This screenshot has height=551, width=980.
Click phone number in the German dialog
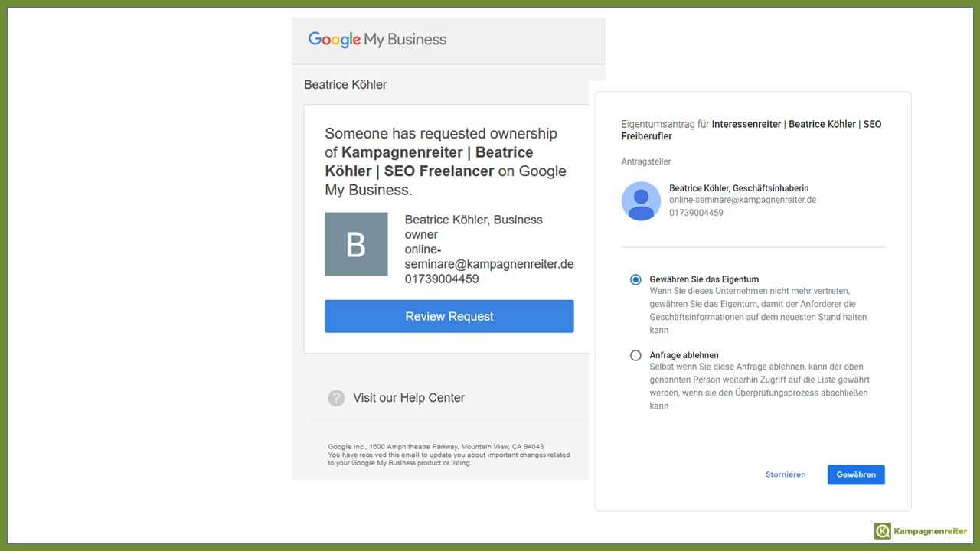click(x=696, y=213)
